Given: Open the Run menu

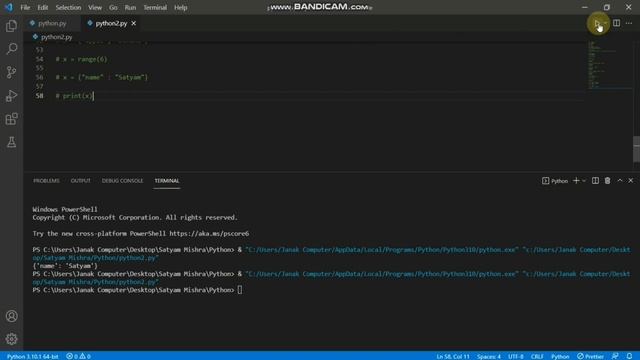Looking at the screenshot, I should 130,7.
